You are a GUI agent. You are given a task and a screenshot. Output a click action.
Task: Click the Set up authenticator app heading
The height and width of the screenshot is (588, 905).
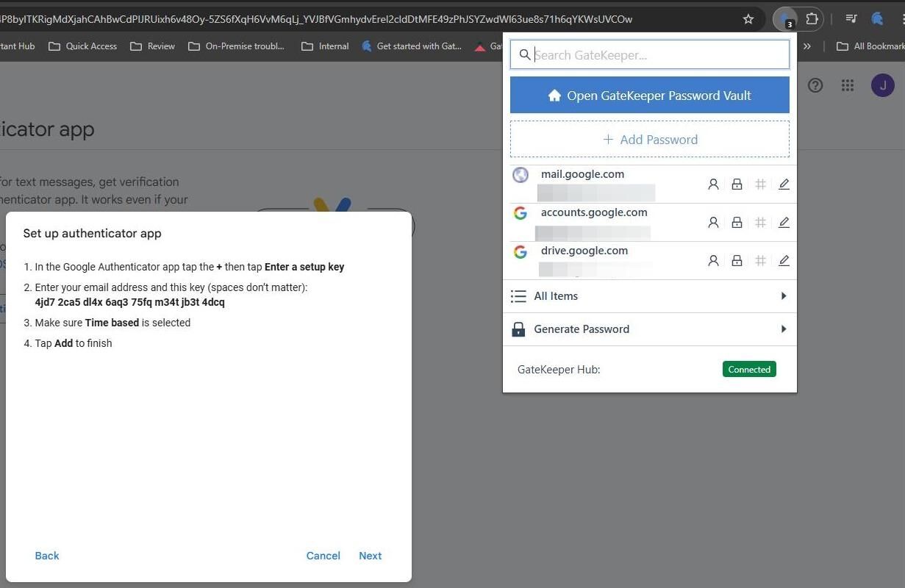pyautogui.click(x=92, y=234)
